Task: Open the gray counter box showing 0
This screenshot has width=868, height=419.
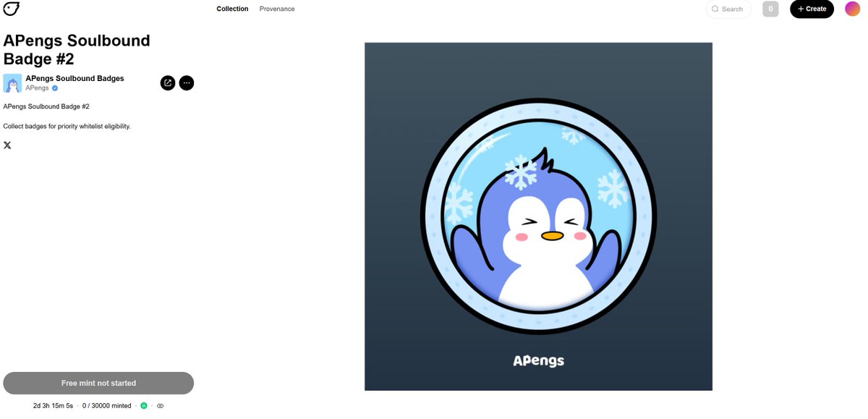Action: pyautogui.click(x=770, y=9)
